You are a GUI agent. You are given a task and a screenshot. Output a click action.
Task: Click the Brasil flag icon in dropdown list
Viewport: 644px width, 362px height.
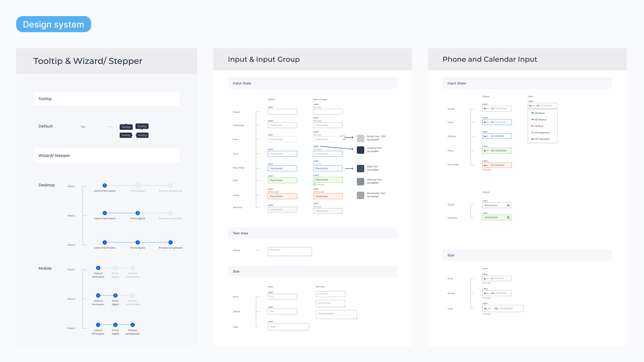click(x=532, y=113)
